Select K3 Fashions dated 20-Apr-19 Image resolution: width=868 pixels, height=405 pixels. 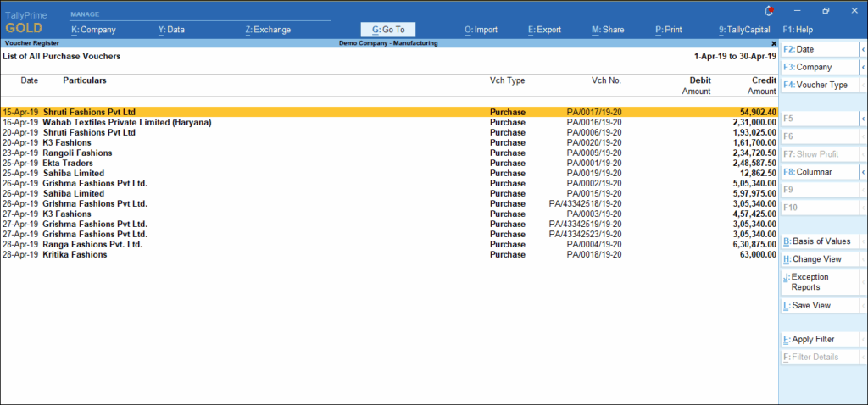pos(389,142)
